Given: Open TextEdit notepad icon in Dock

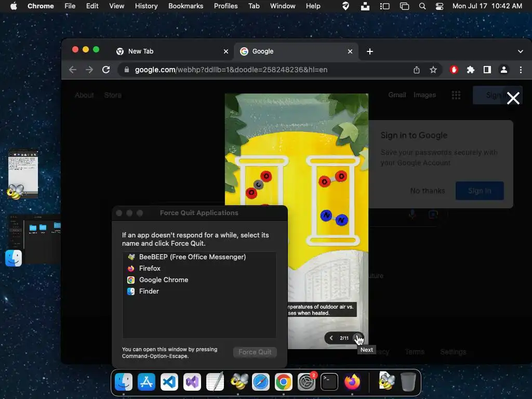Looking at the screenshot, I should [x=215, y=382].
